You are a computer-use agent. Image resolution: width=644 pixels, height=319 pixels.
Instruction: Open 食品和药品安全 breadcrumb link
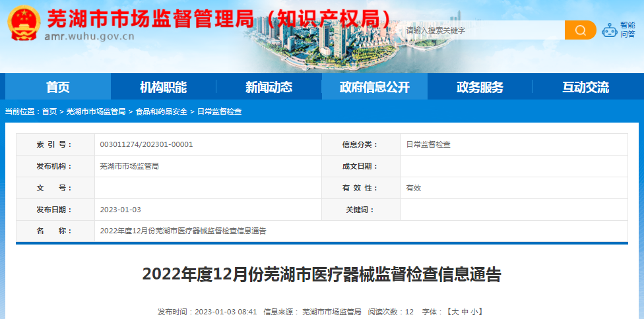pyautogui.click(x=162, y=111)
